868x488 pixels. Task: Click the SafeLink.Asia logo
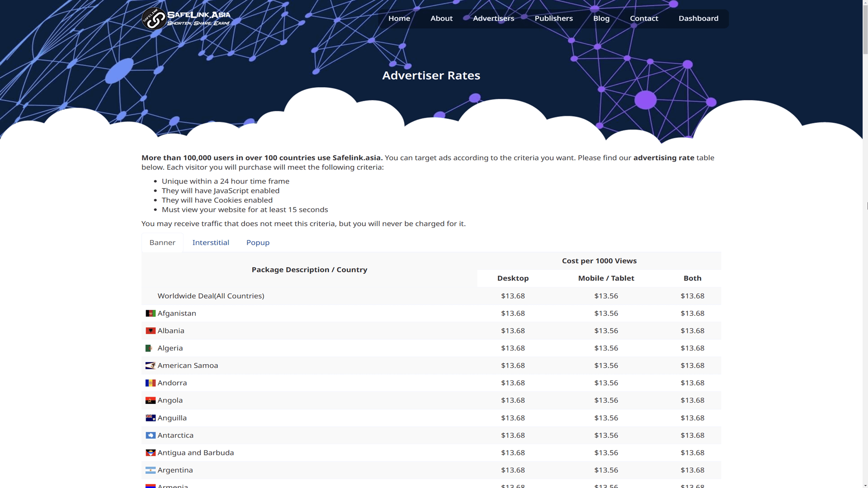click(x=185, y=19)
